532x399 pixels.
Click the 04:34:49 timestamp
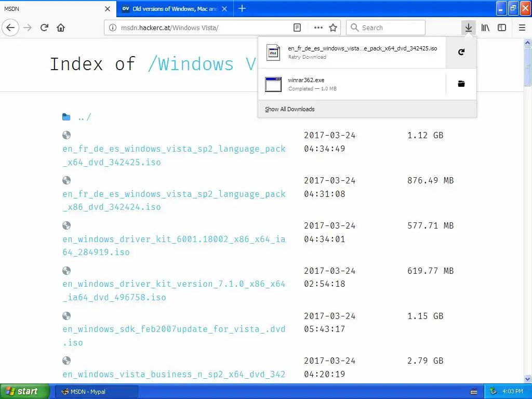324,149
